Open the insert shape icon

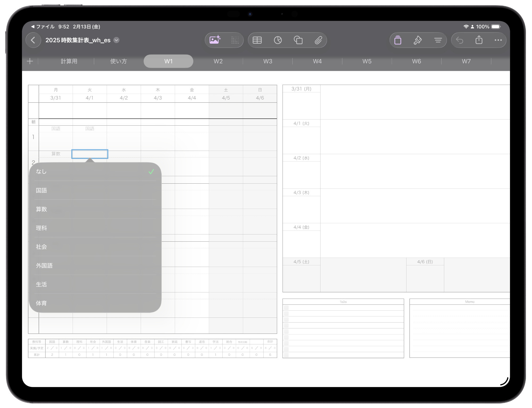(298, 40)
